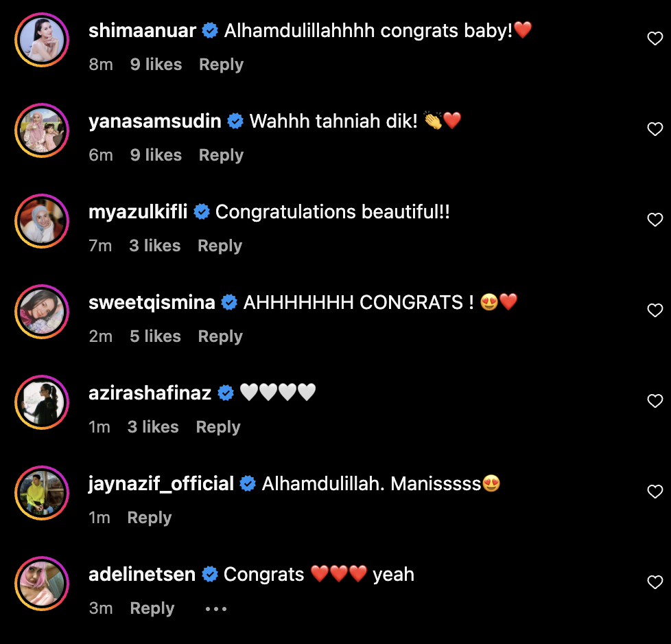Reply to adelinetsen's comment
The image size is (671, 644).
click(152, 608)
